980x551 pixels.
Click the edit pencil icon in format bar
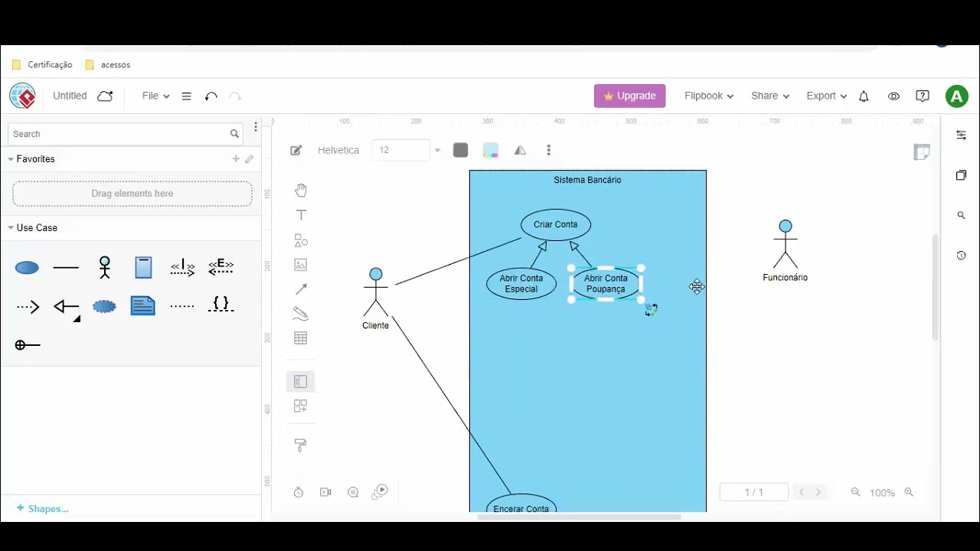point(296,151)
